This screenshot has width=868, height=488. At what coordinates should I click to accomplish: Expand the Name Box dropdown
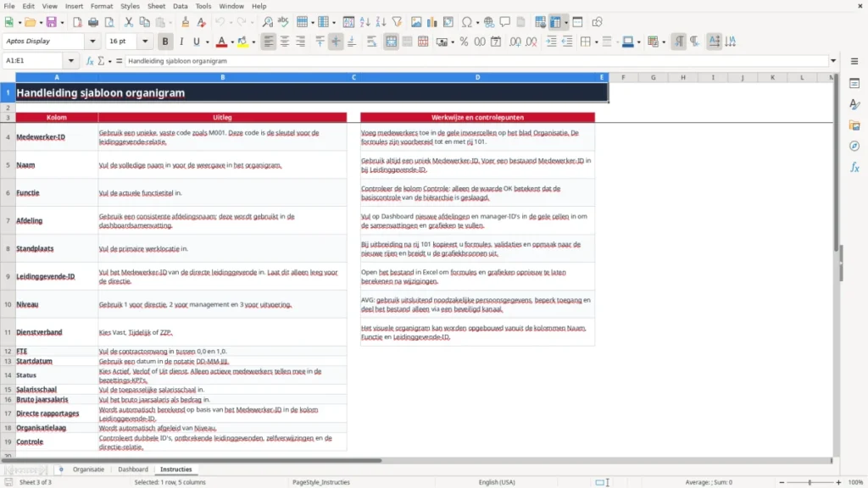pos(71,61)
